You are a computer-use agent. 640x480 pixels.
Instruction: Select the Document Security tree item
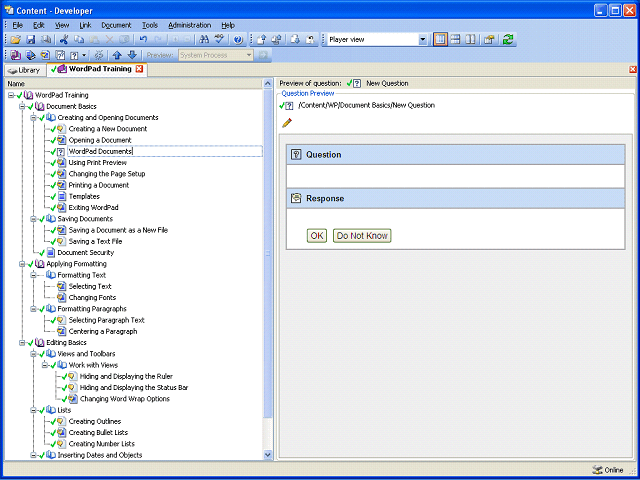[x=86, y=253]
